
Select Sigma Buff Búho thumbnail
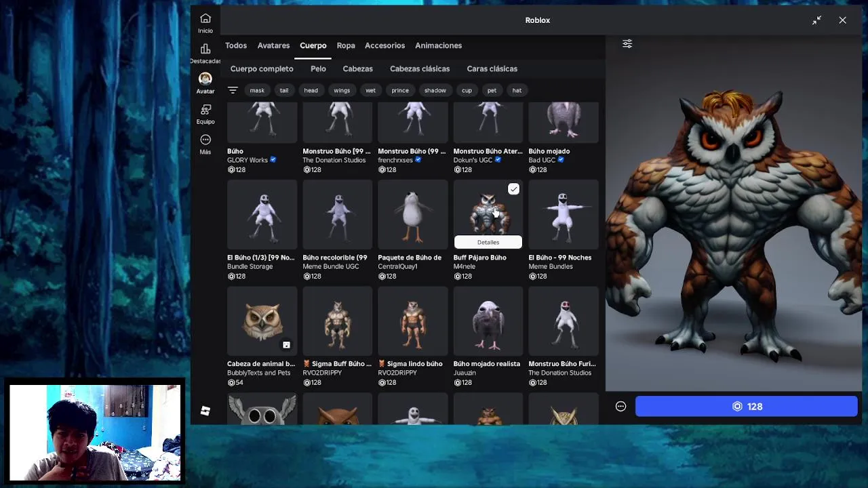coord(337,322)
